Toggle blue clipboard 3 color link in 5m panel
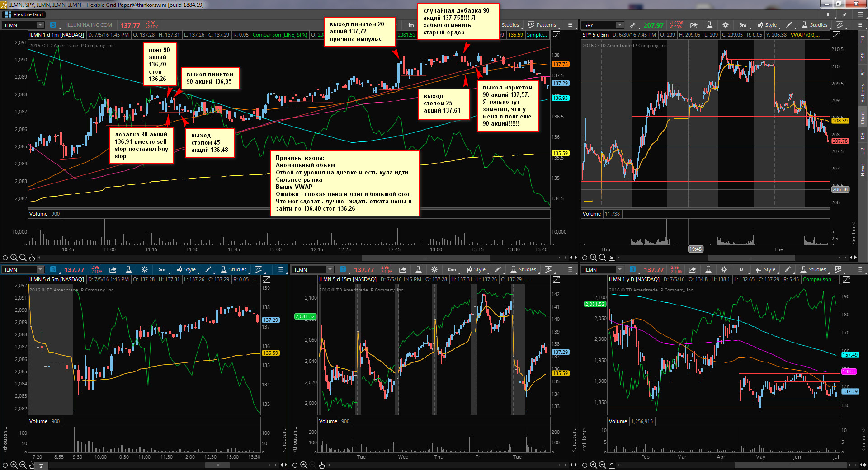 click(53, 269)
